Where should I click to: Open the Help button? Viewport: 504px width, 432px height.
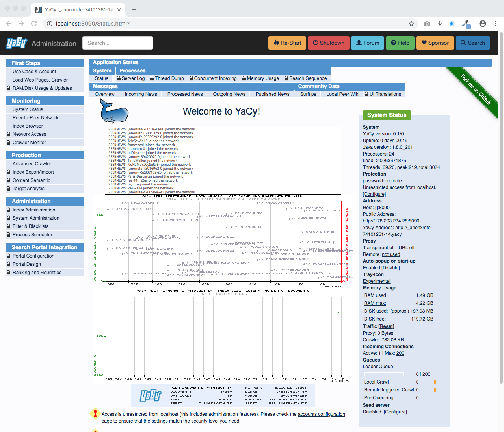pyautogui.click(x=400, y=43)
